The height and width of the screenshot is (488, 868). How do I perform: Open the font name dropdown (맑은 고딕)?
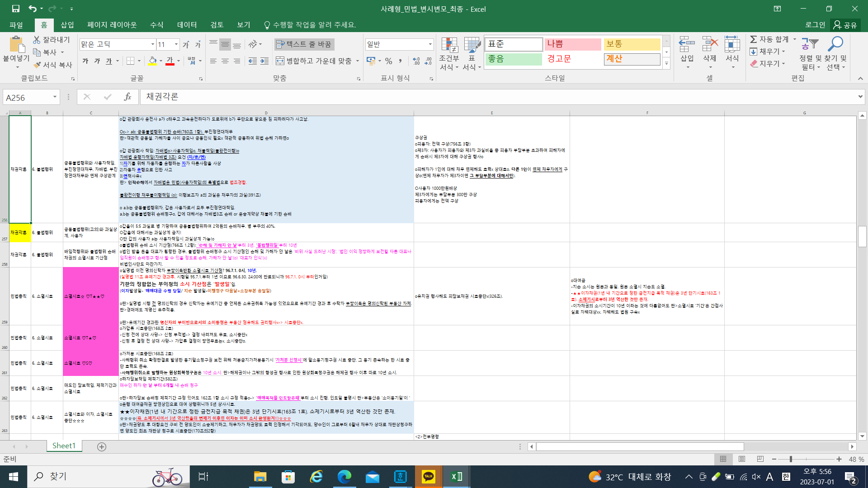point(152,44)
